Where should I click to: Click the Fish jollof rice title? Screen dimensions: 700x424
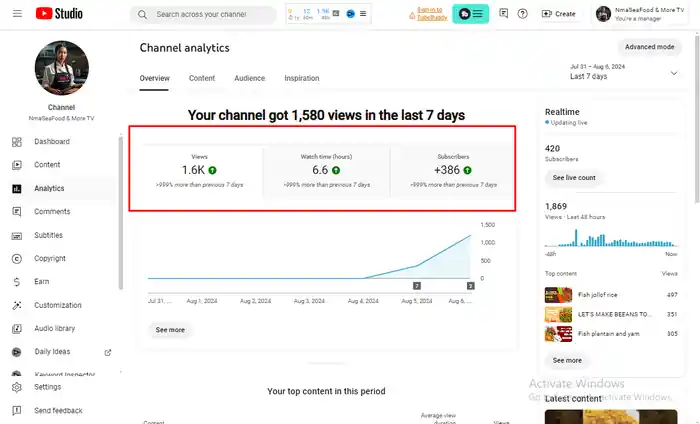coord(597,295)
